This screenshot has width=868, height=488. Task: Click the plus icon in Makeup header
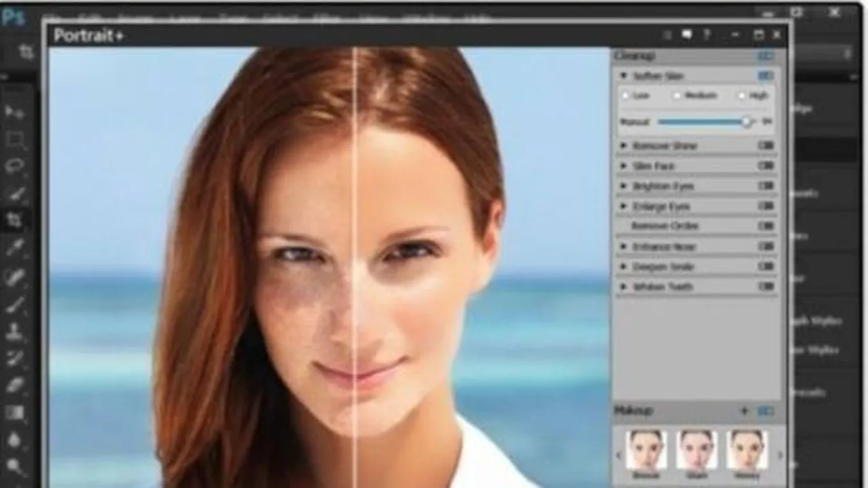[744, 411]
